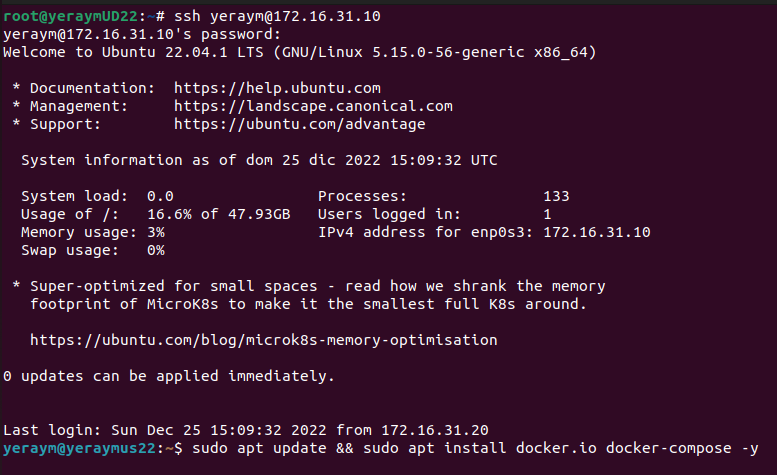
Task: Click the Last login line from 172.16.31.20
Action: click(x=246, y=430)
